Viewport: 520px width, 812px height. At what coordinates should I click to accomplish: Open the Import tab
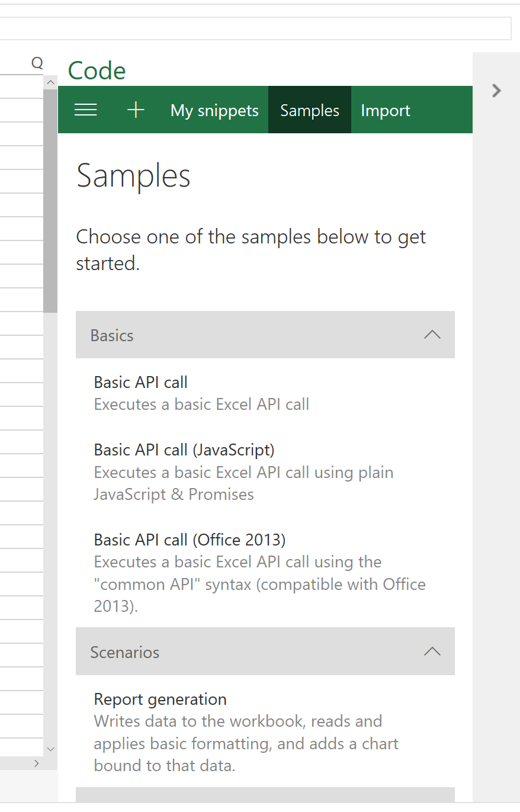click(x=386, y=110)
